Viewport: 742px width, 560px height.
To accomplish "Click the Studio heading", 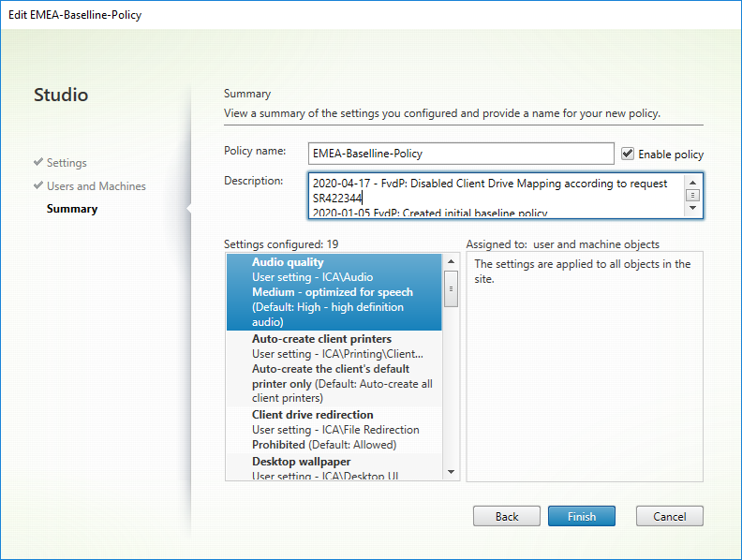I will coord(61,95).
